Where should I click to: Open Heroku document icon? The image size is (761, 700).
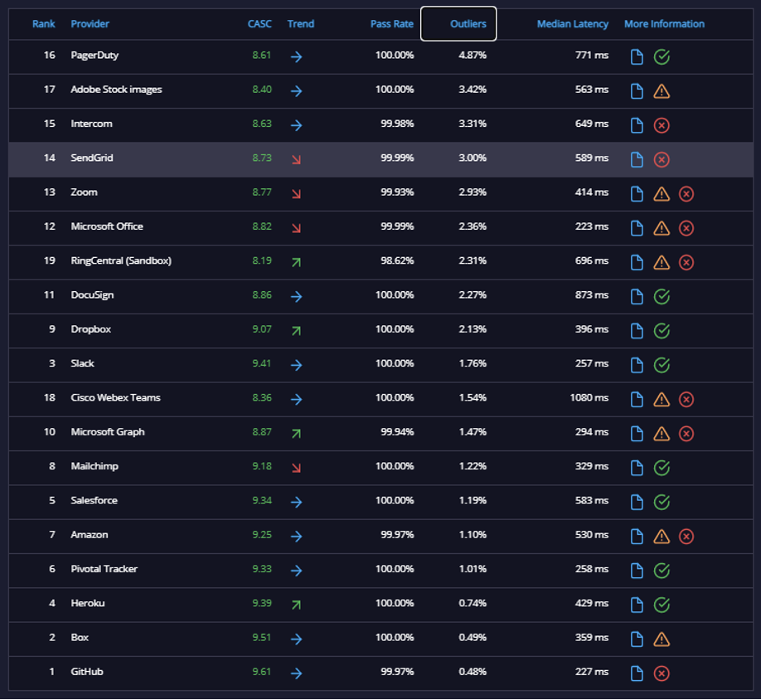point(637,605)
